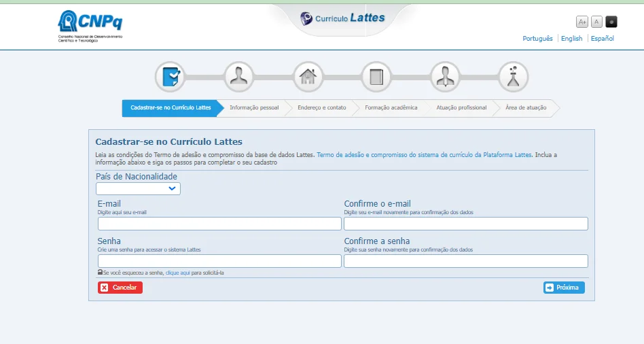Click the 'Cadastrar-se no Currículo Lattes' heading
Screen dimensions: 644x344
pos(168,142)
